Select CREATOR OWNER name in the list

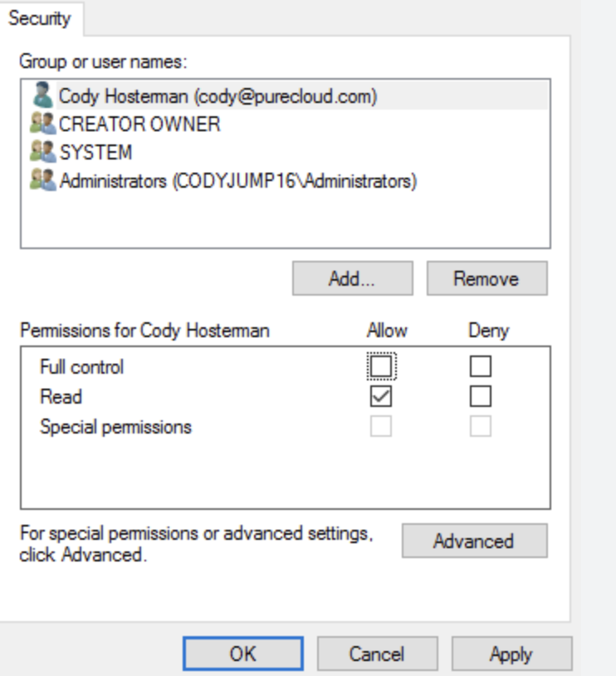pos(139,125)
